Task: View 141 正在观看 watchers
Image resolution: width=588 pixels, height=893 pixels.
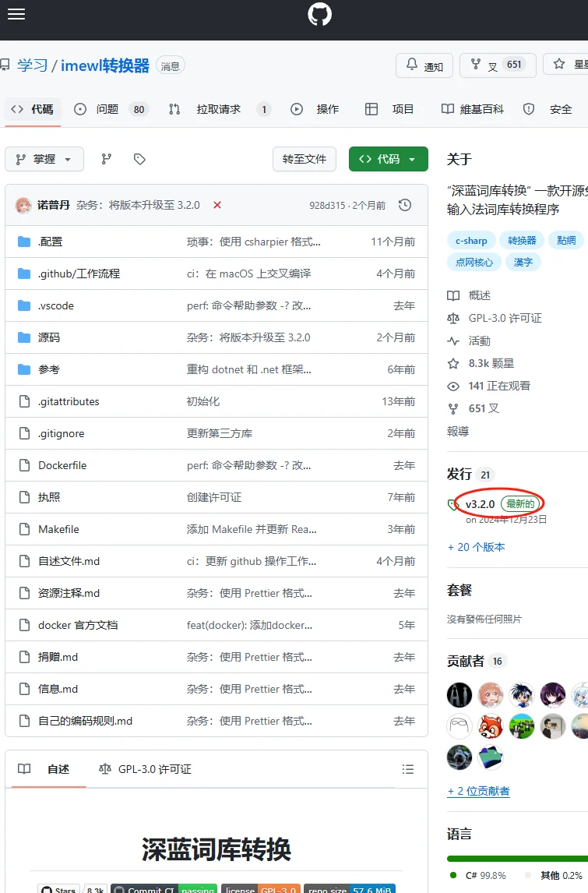Action: 489,386
